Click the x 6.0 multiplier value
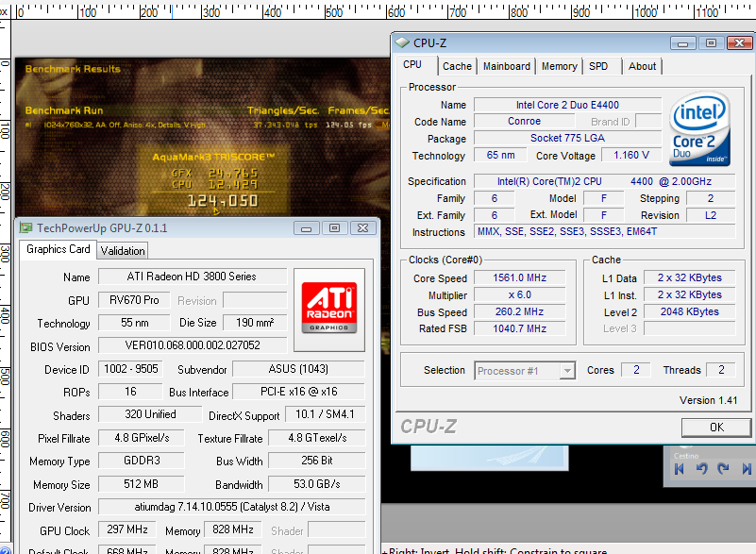Screen dimensions: 756x554 click(520, 294)
